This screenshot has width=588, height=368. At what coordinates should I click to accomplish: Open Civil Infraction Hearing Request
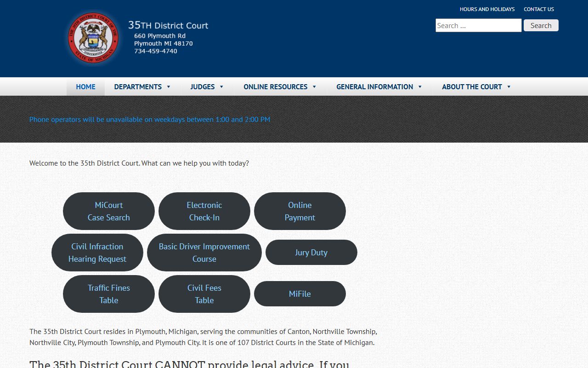[97, 253]
